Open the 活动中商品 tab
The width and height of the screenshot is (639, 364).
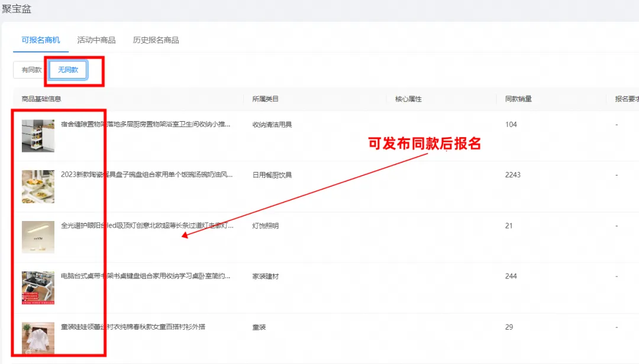click(x=96, y=40)
